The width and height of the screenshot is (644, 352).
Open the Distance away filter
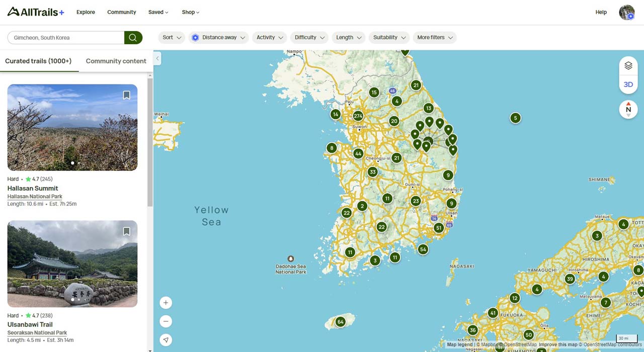[x=218, y=38]
